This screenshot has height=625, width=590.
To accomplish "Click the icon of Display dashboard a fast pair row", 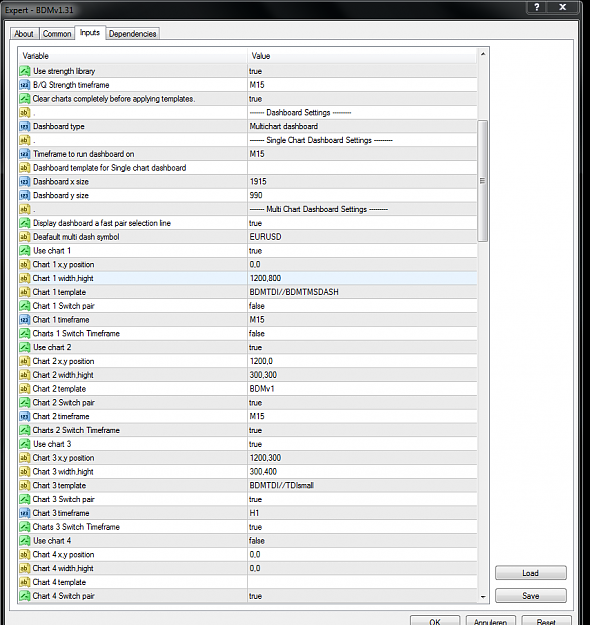I will click(25, 223).
